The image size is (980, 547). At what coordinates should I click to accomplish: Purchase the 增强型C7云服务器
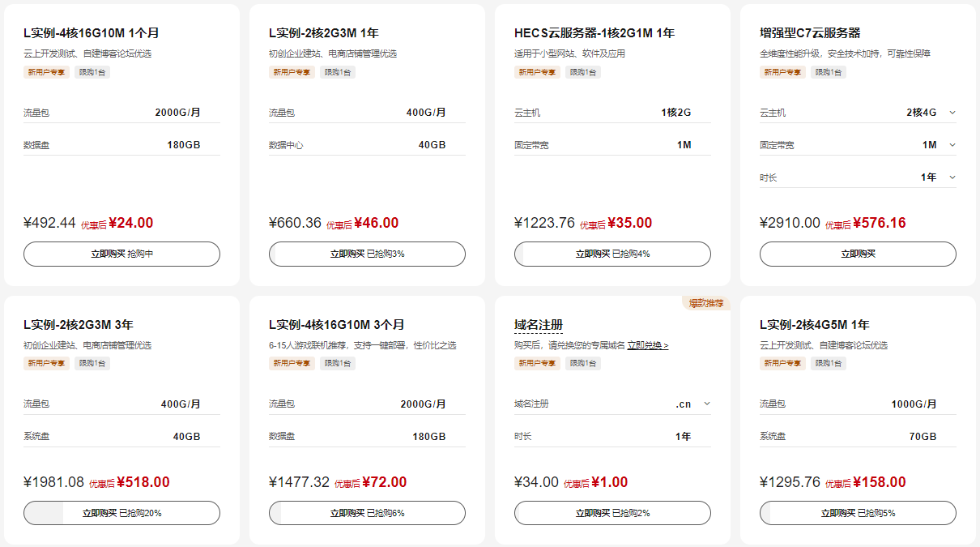coord(858,254)
